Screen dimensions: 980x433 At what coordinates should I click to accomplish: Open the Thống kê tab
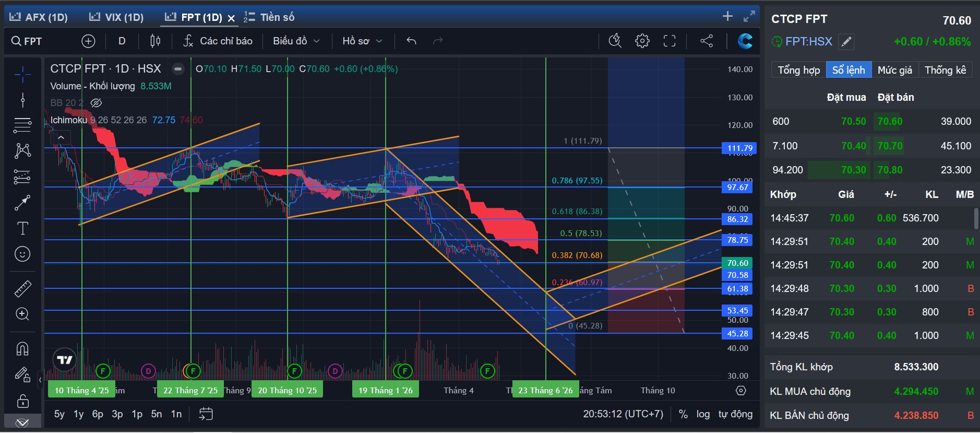tap(945, 70)
